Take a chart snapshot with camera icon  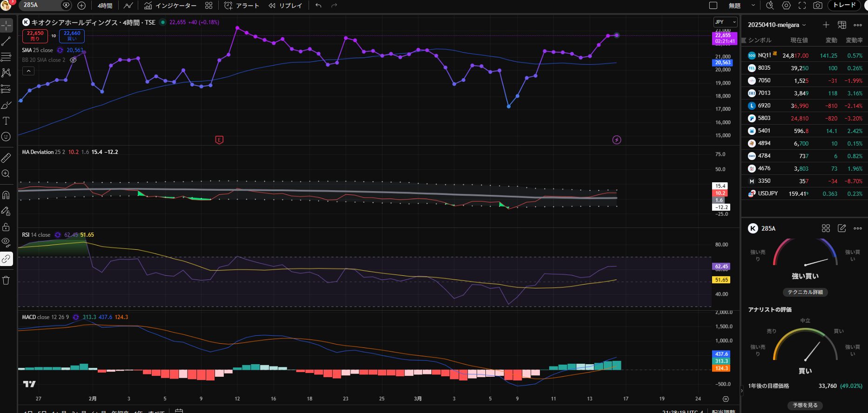[x=817, y=6]
